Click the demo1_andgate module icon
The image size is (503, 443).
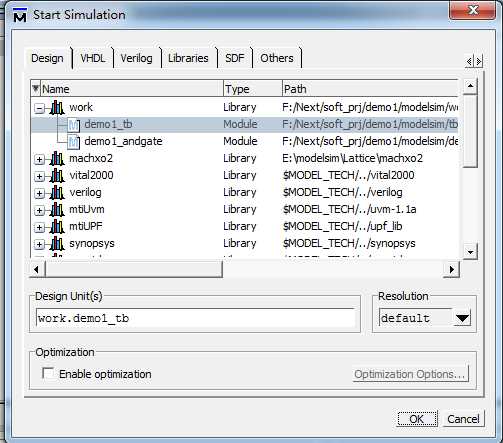tap(74, 142)
